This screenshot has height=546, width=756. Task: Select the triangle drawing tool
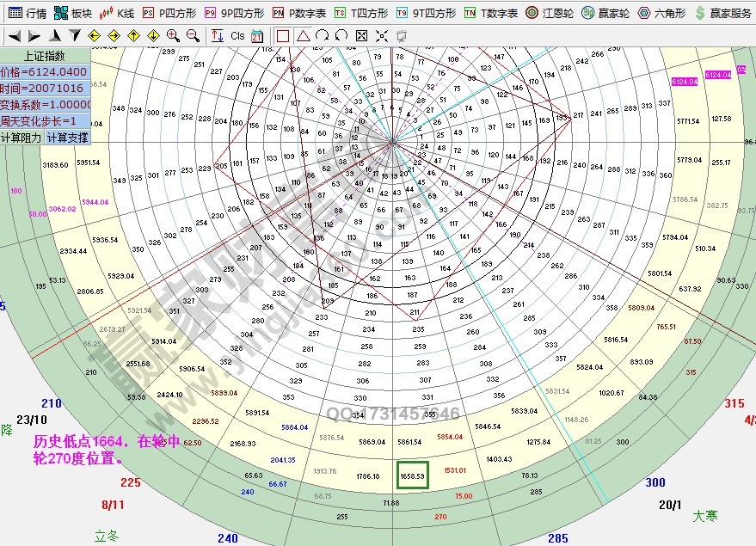303,35
